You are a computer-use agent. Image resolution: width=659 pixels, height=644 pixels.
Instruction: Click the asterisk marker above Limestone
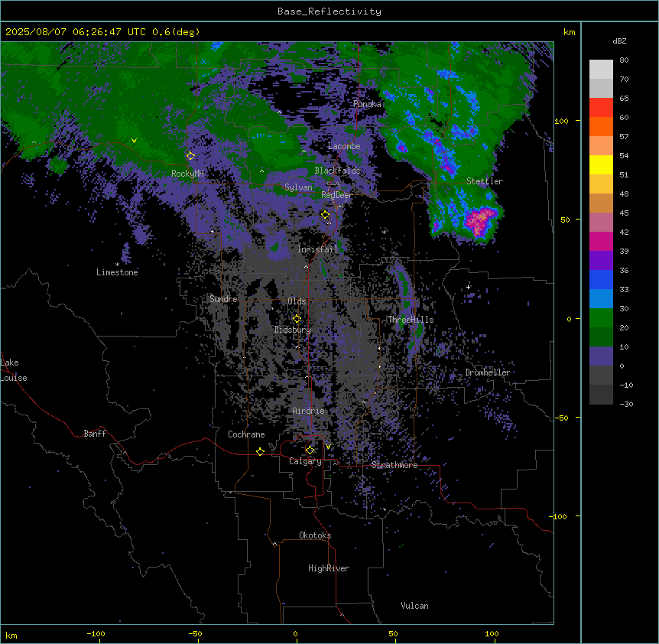pos(117,265)
